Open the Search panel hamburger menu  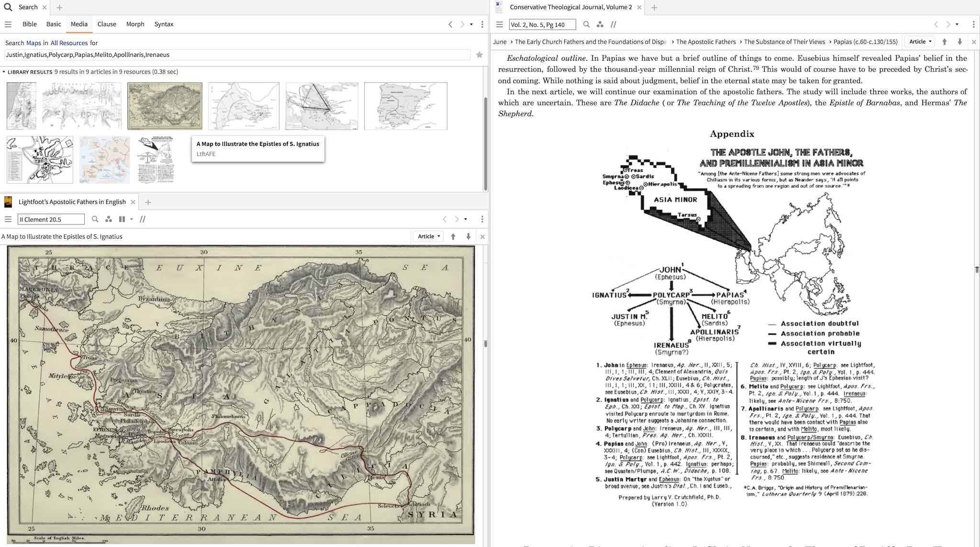(8, 24)
